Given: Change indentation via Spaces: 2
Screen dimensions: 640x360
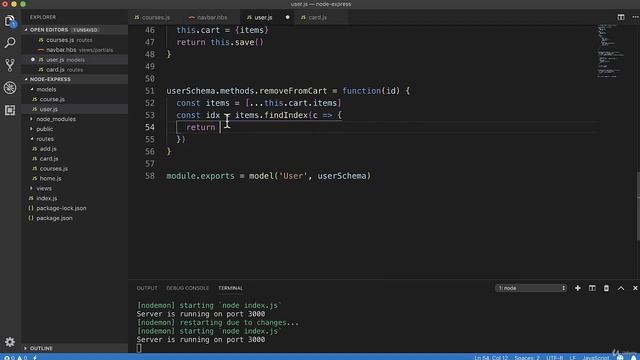Looking at the screenshot, I should pyautogui.click(x=527, y=357).
